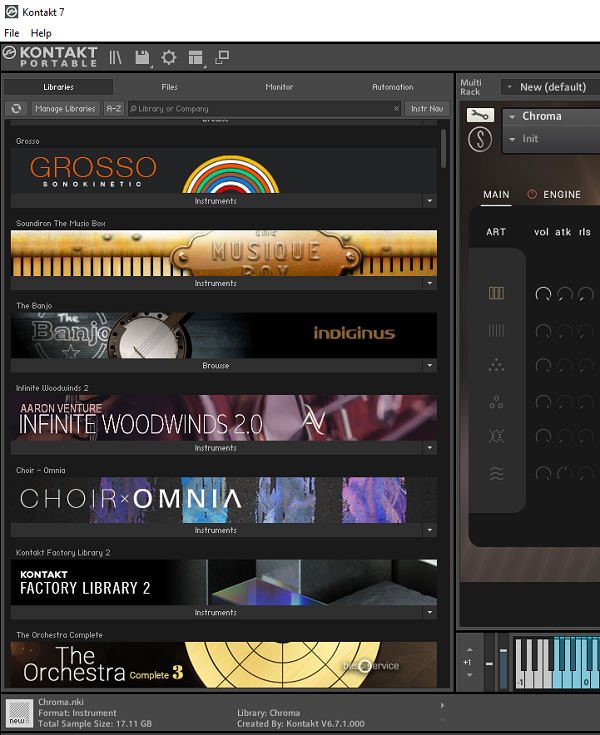Click The Banjo Indiginus banner
600x735 pixels.
click(224, 335)
